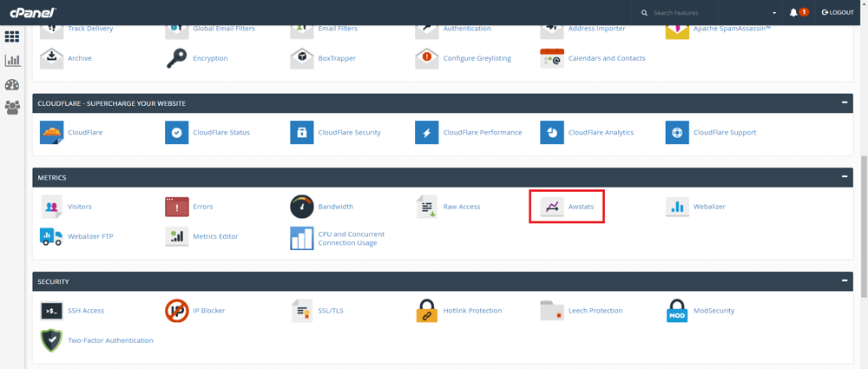Click the Raw Access document icon

coord(427,207)
